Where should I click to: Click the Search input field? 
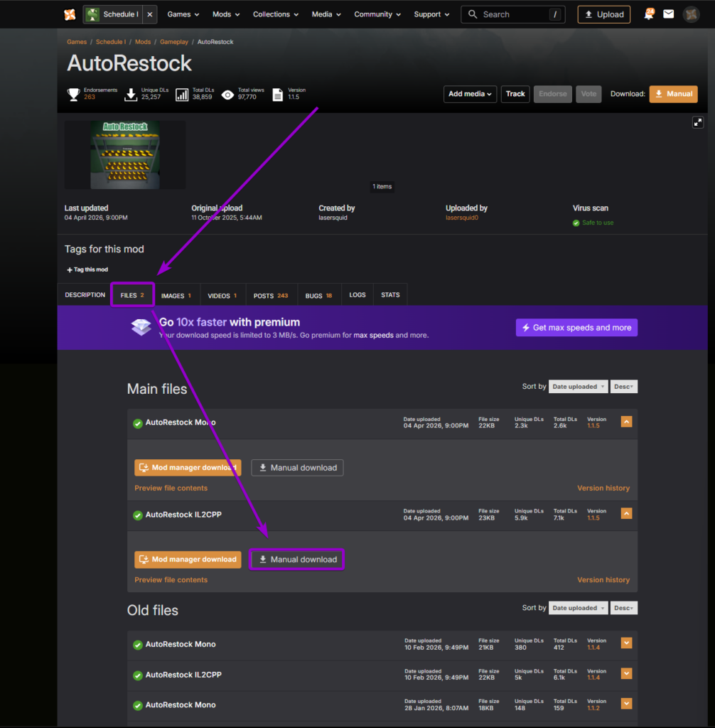[x=513, y=14]
